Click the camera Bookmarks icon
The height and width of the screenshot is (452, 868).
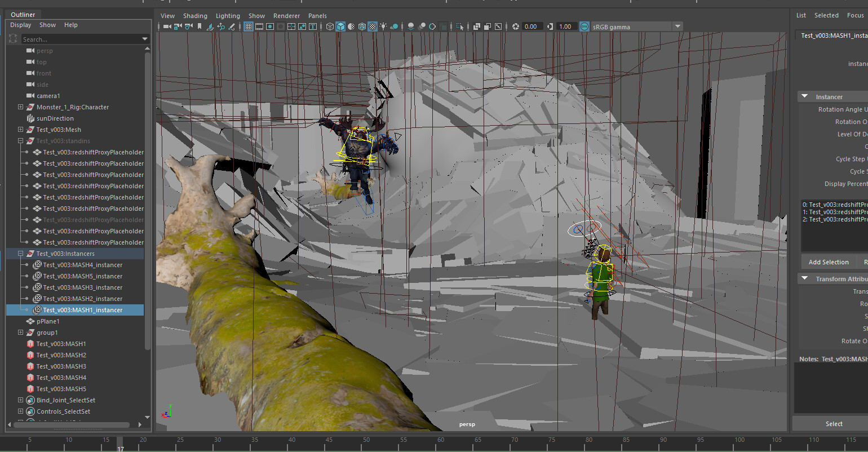tap(200, 26)
